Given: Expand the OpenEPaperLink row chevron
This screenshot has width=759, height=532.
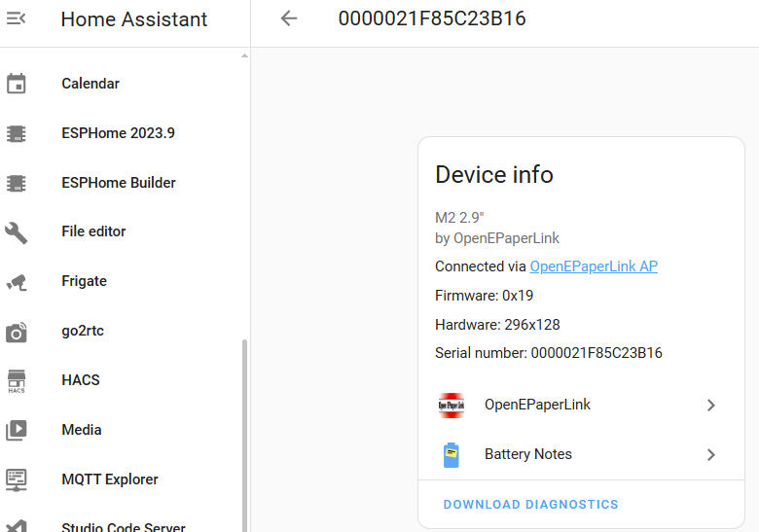Looking at the screenshot, I should tap(710, 406).
